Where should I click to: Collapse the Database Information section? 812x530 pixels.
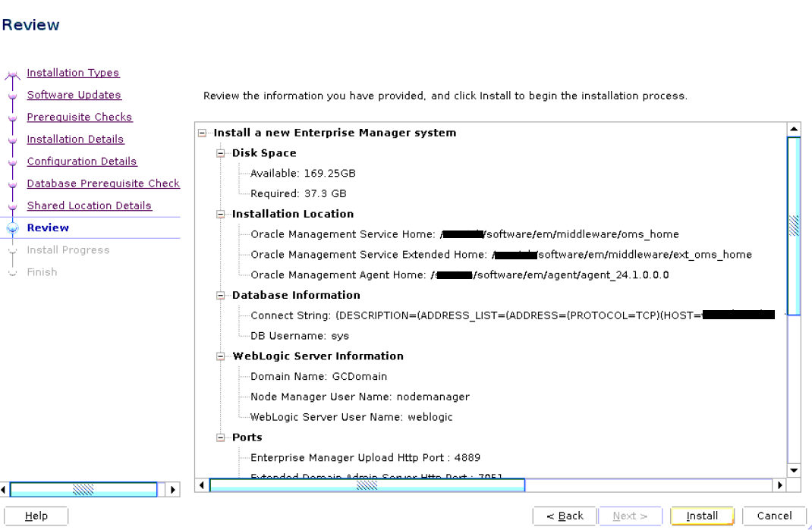tap(221, 296)
